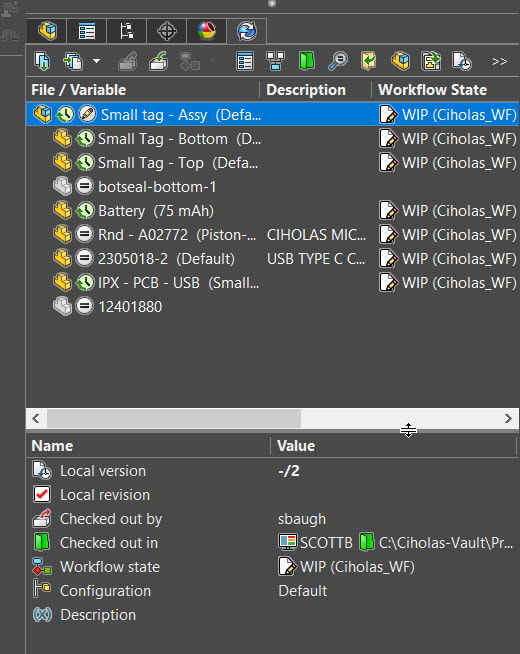The height and width of the screenshot is (654, 520).
Task: Click grey part icon beside 12401880
Action: [63, 307]
